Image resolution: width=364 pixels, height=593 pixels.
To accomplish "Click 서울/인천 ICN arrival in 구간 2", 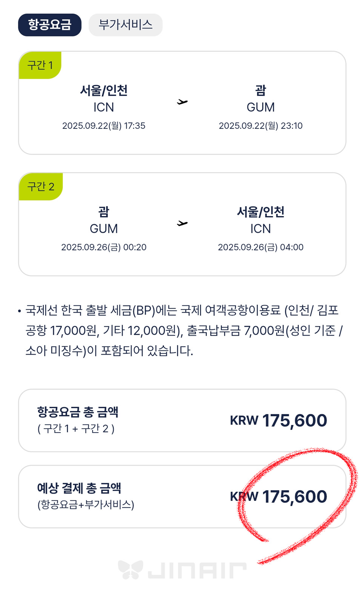I will coord(261,220).
